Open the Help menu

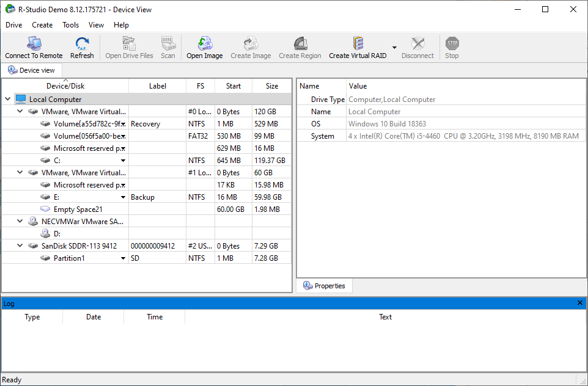click(121, 24)
